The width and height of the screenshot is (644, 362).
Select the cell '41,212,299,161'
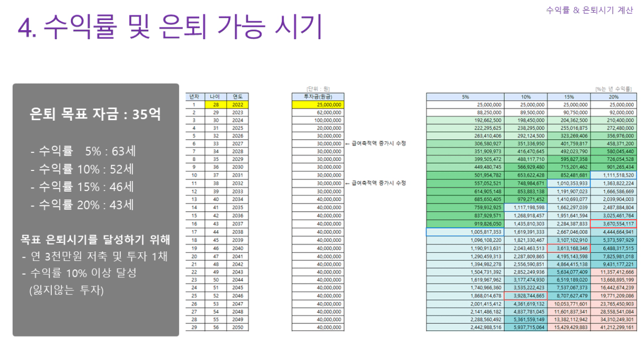click(x=613, y=328)
